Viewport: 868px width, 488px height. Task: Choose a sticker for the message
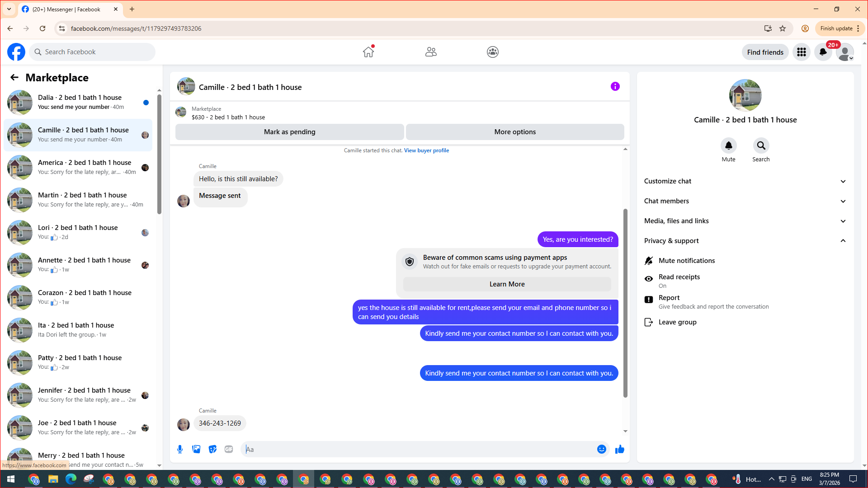[212, 449]
